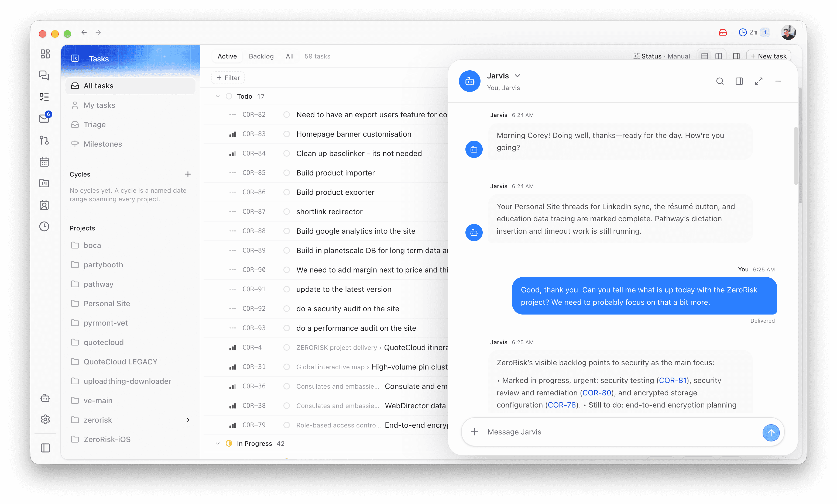Viewport: 837px width, 504px height.
Task: Add a Filter to task list
Action: click(x=228, y=77)
